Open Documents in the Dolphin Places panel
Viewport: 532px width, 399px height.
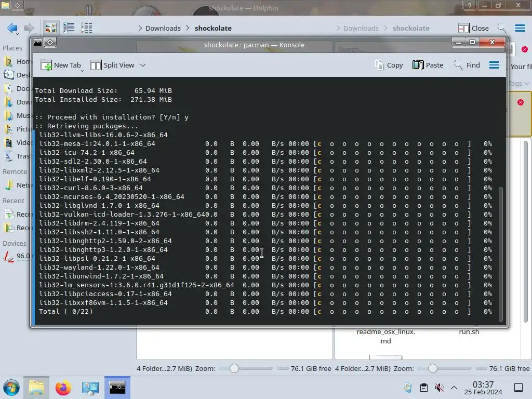pos(17,88)
